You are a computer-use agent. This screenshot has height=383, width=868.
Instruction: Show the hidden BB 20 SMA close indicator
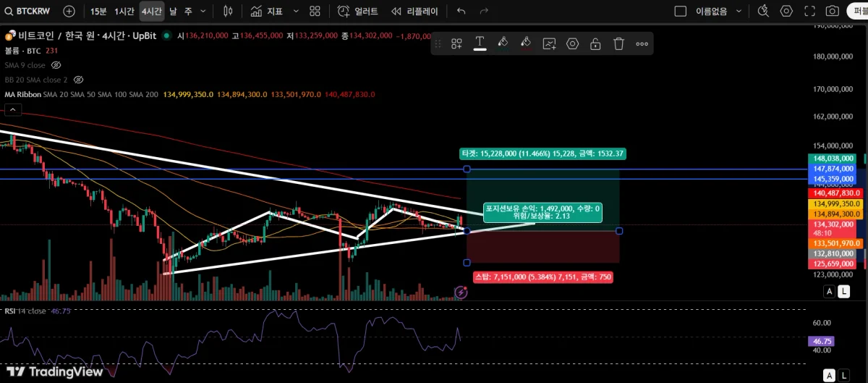coord(78,80)
